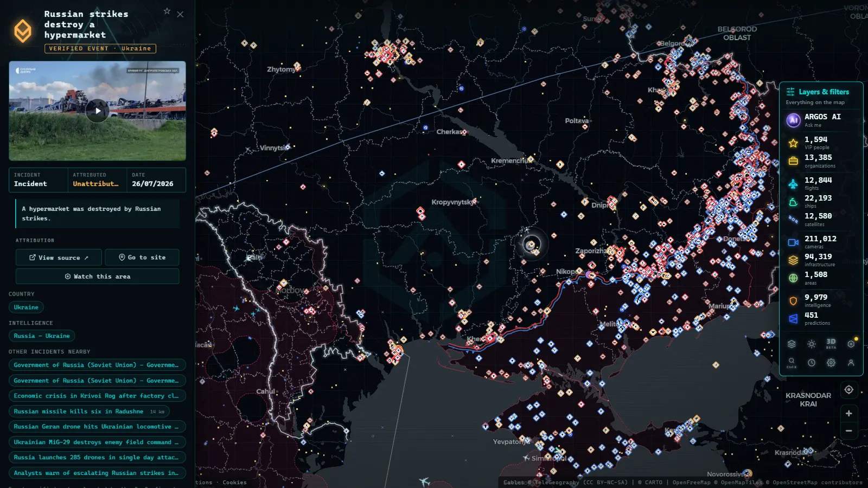Image resolution: width=868 pixels, height=488 pixels.
Task: Toggle the areas globe layer icon
Action: coord(793,278)
